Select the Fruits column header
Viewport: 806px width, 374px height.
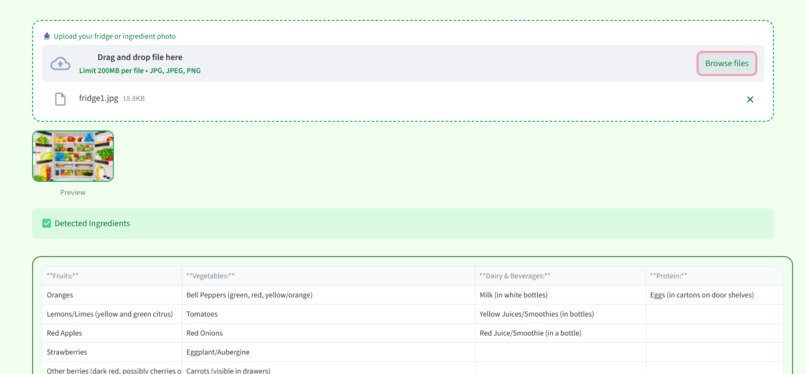click(112, 276)
